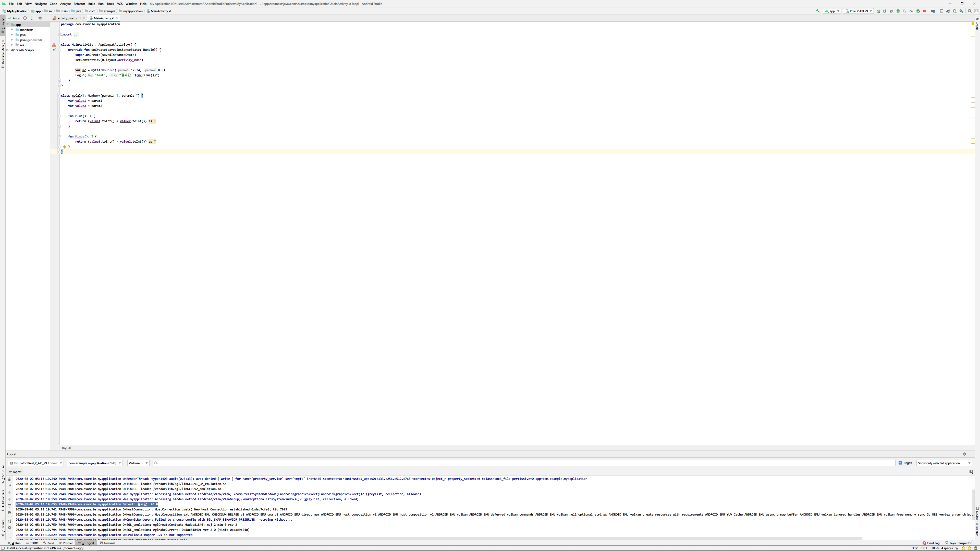Sync project with Gradle files icon

pyautogui.click(x=948, y=11)
